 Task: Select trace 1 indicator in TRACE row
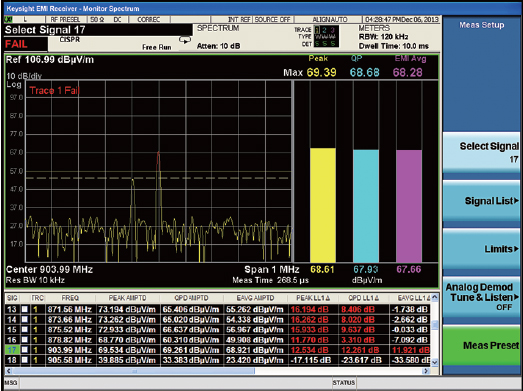[x=317, y=30]
